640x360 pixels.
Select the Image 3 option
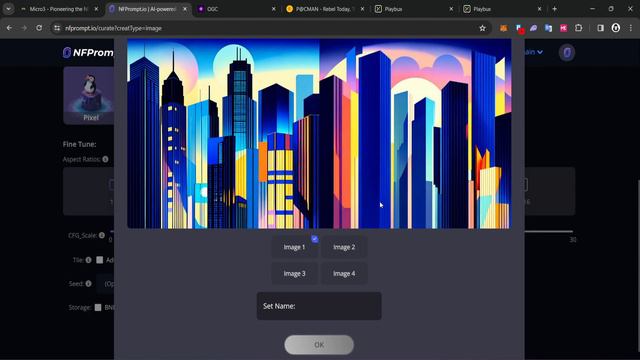click(x=294, y=273)
